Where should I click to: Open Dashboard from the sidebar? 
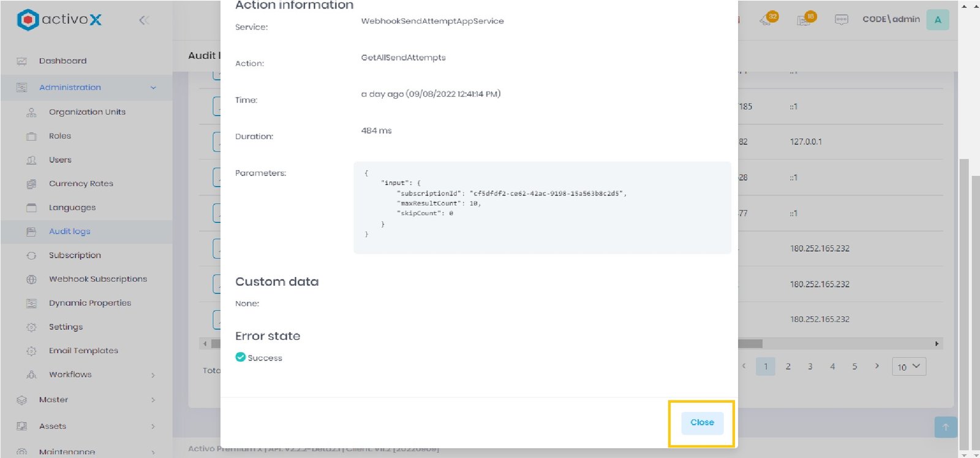click(x=62, y=61)
